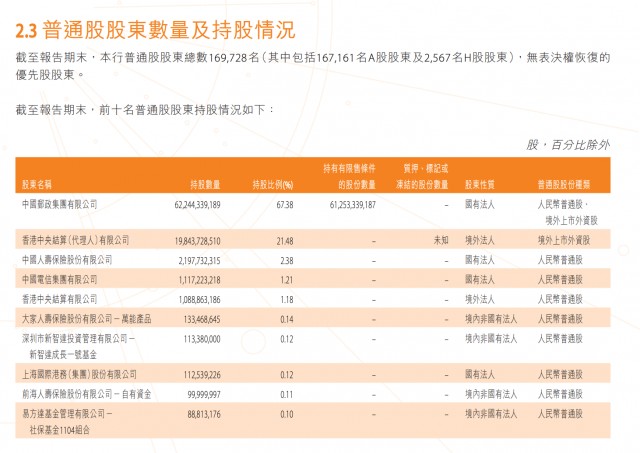This screenshot has width=640, height=453.
Task: Click the cell reading 未知
Action: pos(441,240)
